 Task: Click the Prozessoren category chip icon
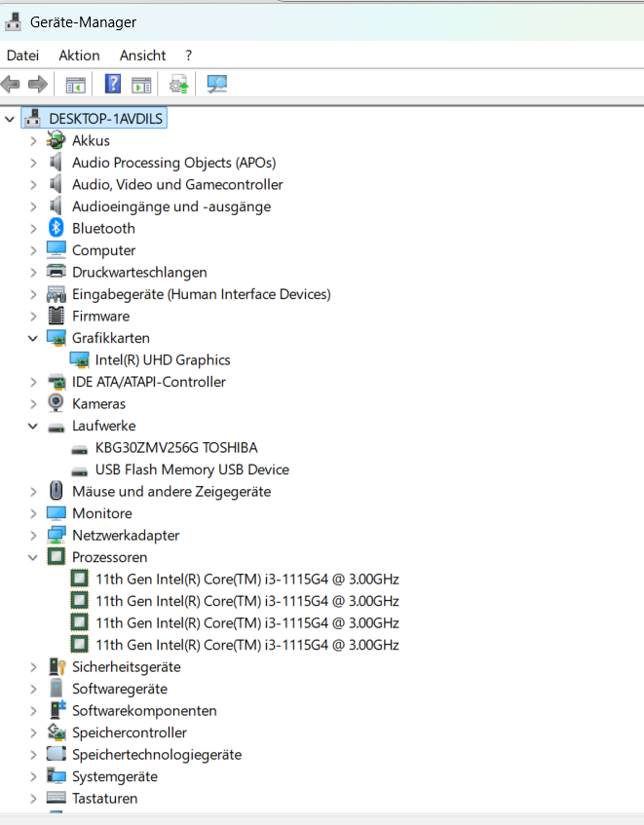[57, 557]
